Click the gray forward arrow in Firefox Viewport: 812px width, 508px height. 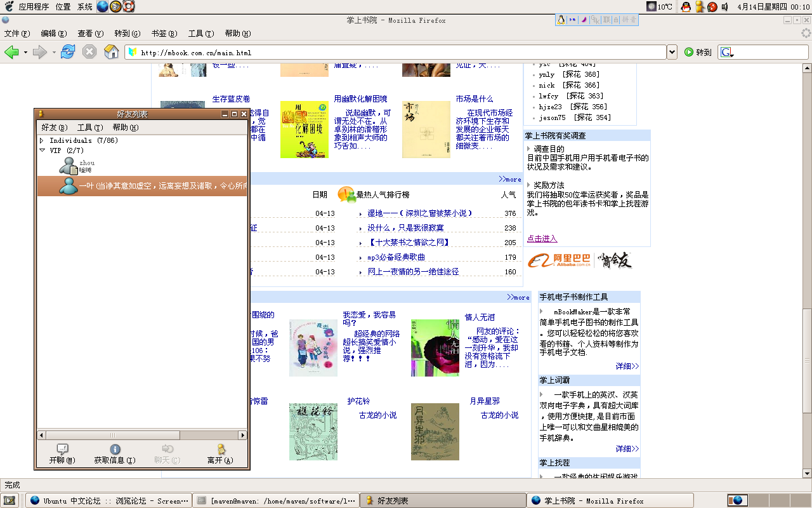40,53
